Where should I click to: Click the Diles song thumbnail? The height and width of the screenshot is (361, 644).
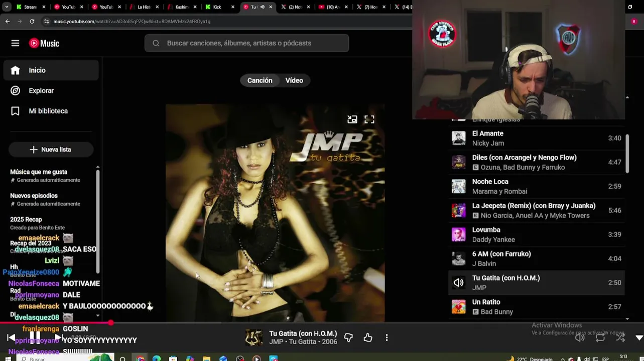pos(458,162)
